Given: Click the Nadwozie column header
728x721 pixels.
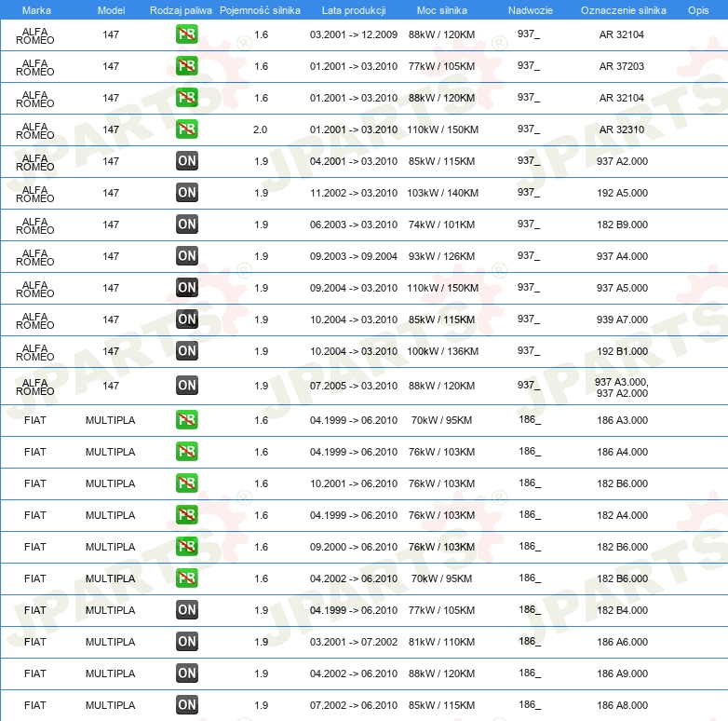Looking at the screenshot, I should coord(531,10).
